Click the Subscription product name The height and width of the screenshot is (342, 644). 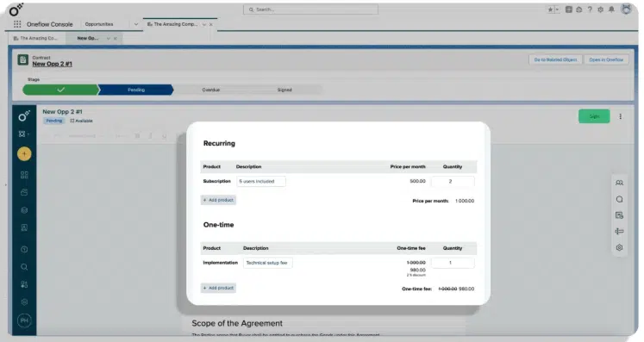pyautogui.click(x=216, y=181)
